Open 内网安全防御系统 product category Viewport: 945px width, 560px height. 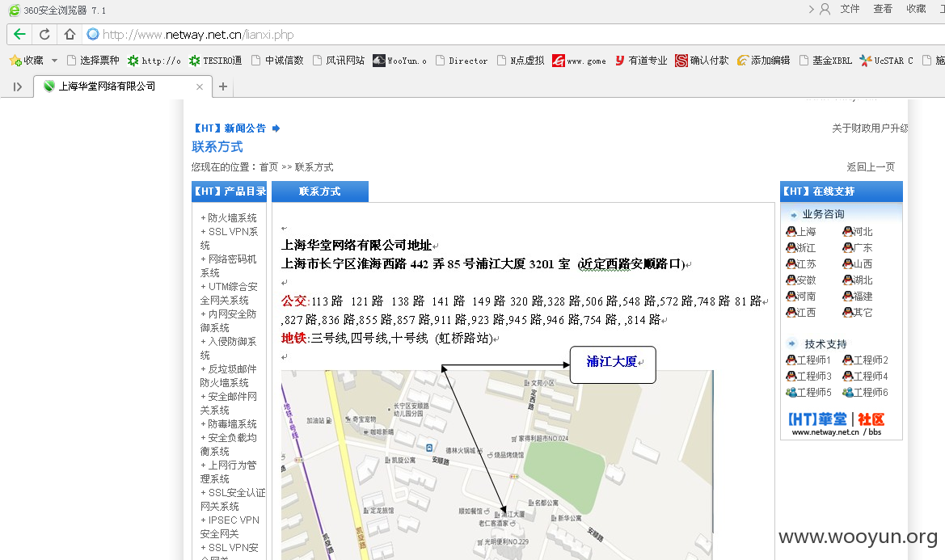(x=229, y=320)
